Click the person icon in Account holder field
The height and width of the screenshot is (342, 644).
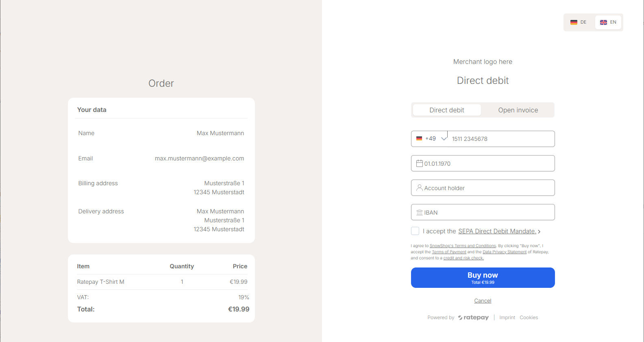coord(419,188)
